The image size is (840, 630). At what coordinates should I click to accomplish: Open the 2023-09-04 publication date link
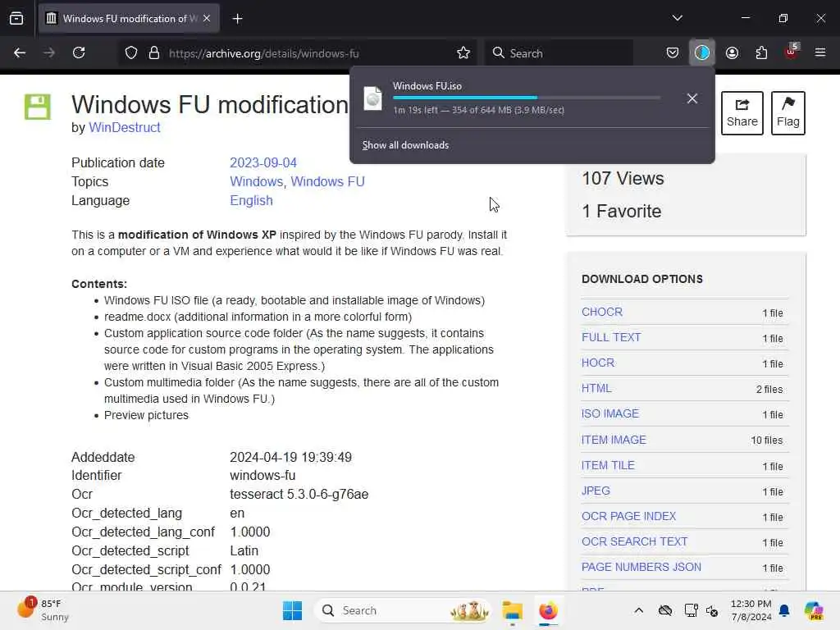(x=263, y=163)
